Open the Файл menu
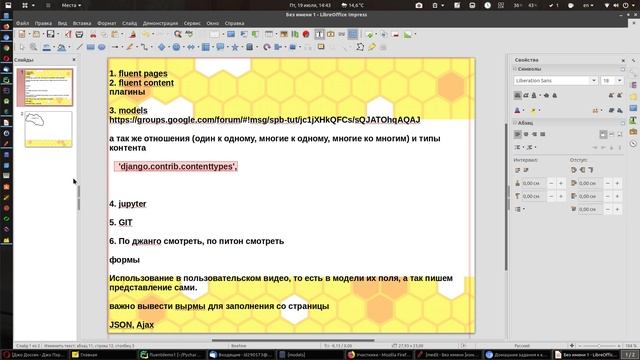 (x=22, y=23)
